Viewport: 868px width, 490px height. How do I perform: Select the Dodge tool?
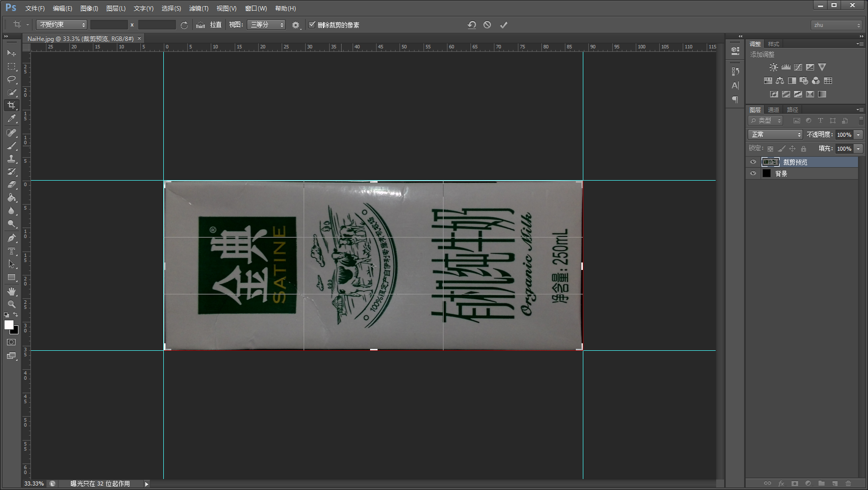click(x=11, y=224)
